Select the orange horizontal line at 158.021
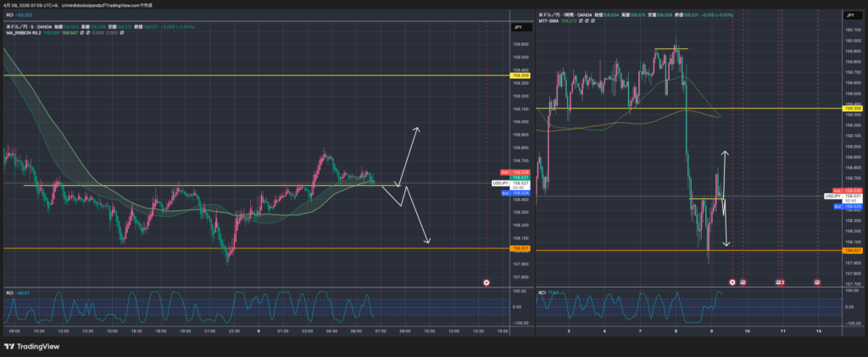This screenshot has height=357, width=868. [x=254, y=248]
